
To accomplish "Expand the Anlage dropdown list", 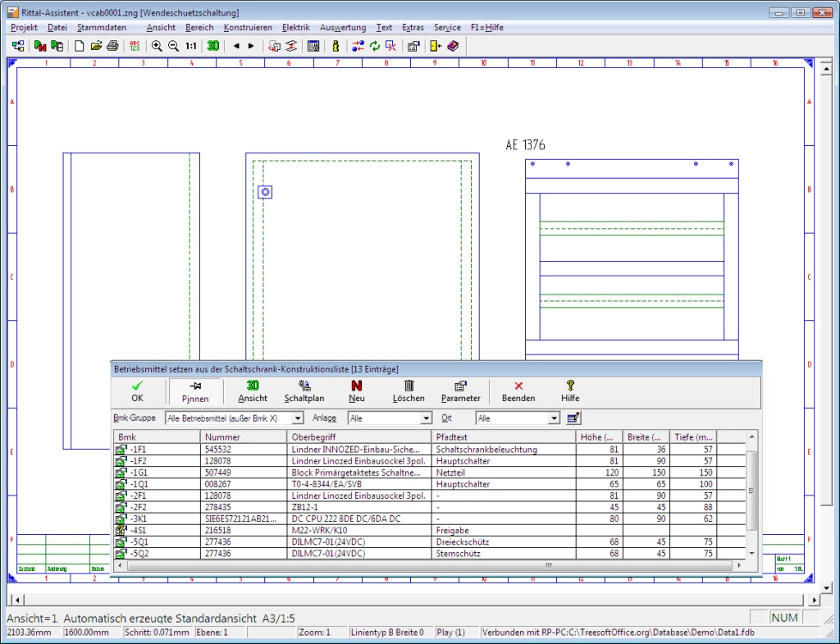I will [x=425, y=418].
